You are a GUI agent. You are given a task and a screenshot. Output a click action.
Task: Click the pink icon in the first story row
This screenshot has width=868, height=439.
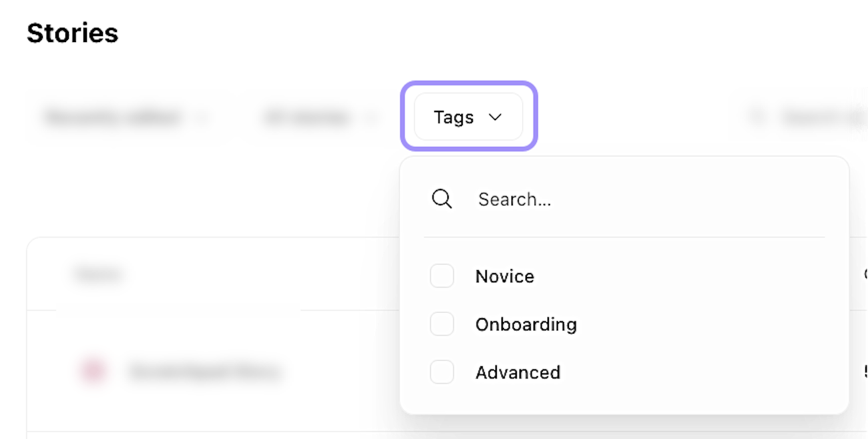coord(92,371)
